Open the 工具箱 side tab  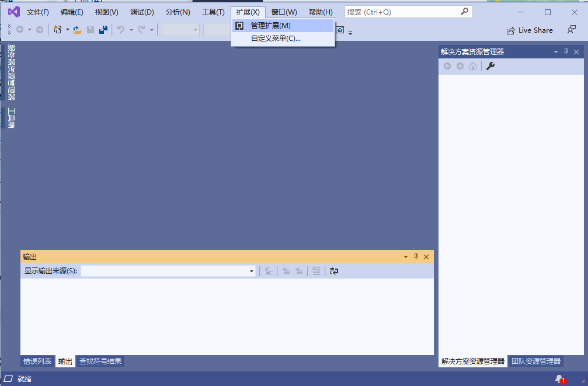[x=11, y=118]
